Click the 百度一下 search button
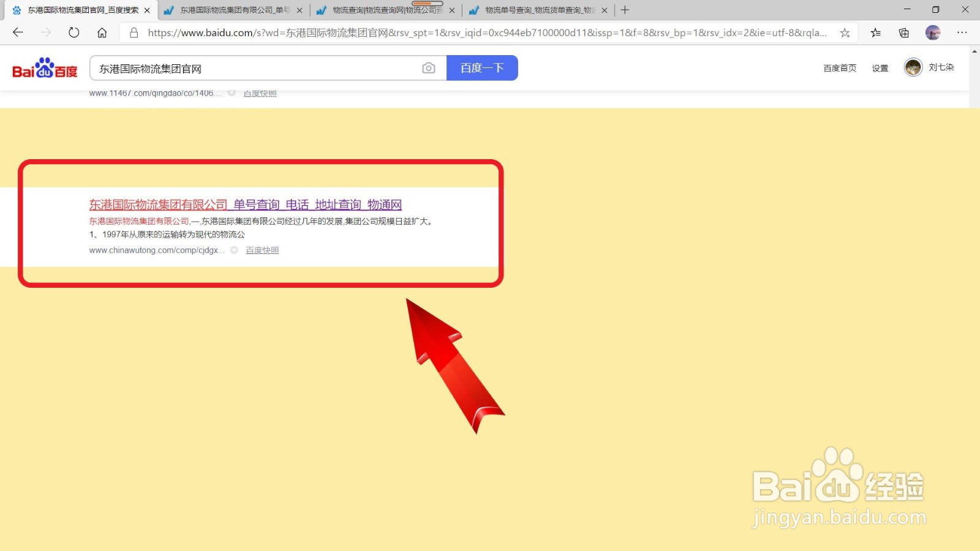 point(482,68)
